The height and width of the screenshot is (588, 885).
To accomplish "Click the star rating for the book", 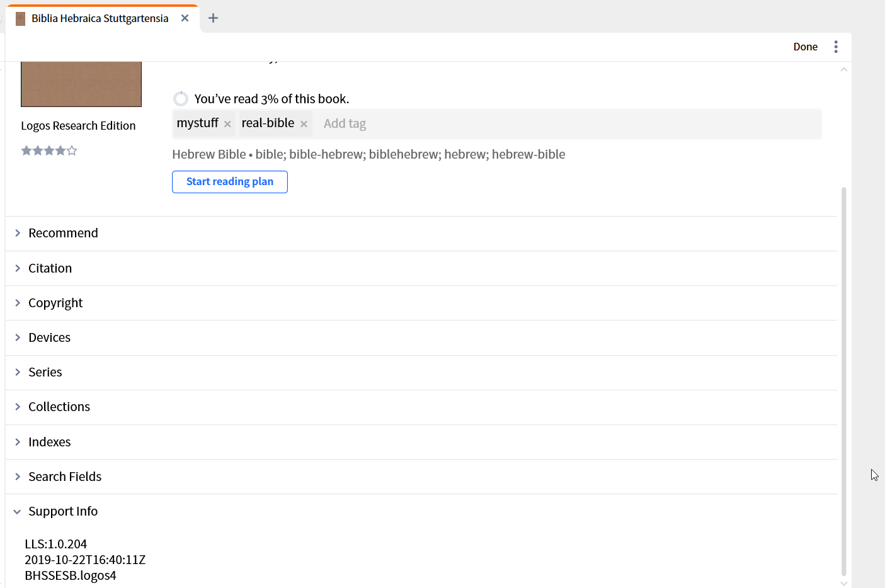I will (49, 150).
